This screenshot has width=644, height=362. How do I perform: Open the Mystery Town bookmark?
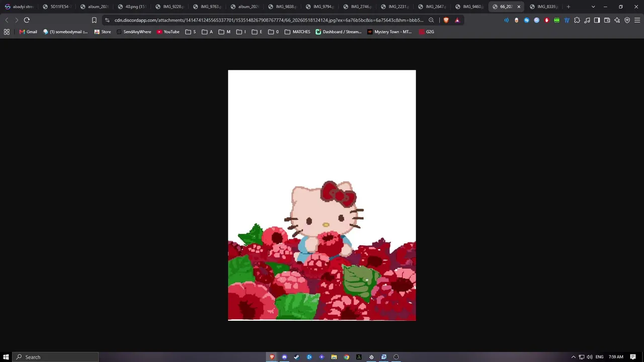[x=389, y=32]
